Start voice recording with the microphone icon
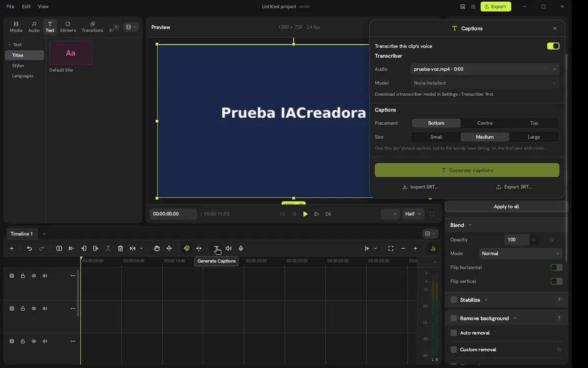 [x=241, y=248]
